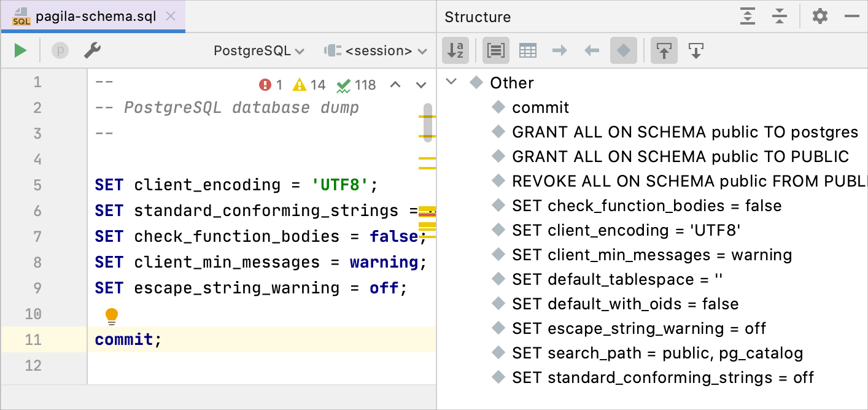
Task: Open Structure panel gear options
Action: coord(820,17)
